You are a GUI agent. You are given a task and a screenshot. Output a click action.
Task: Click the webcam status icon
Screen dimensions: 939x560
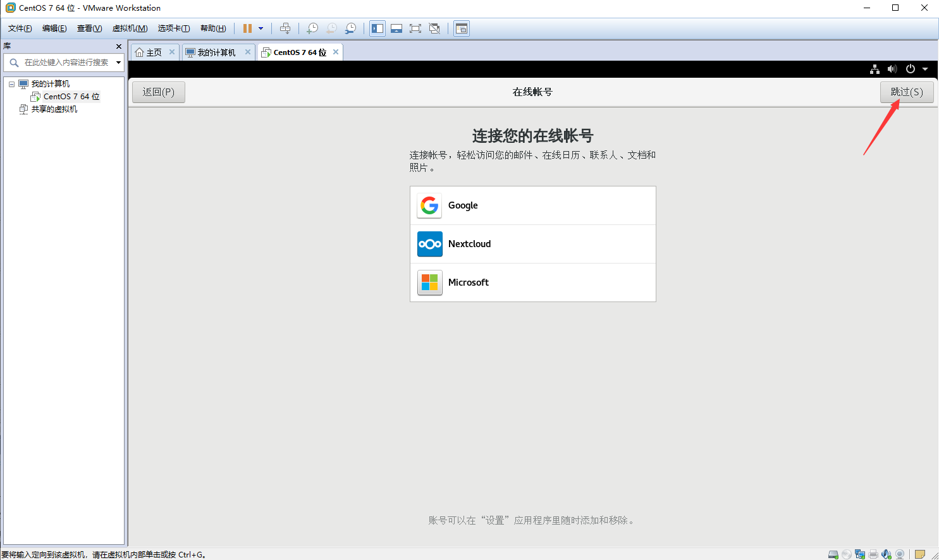[900, 554]
